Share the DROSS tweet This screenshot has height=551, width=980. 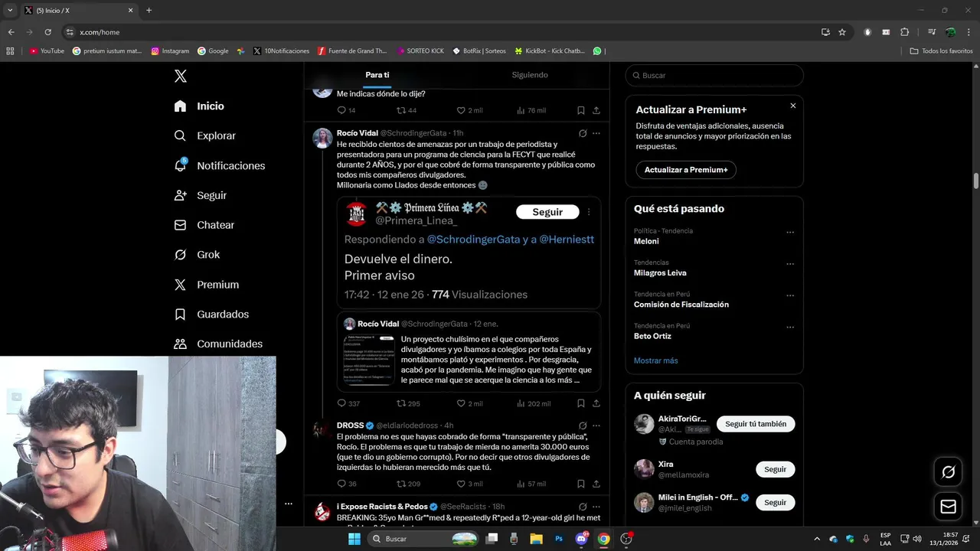596,484
